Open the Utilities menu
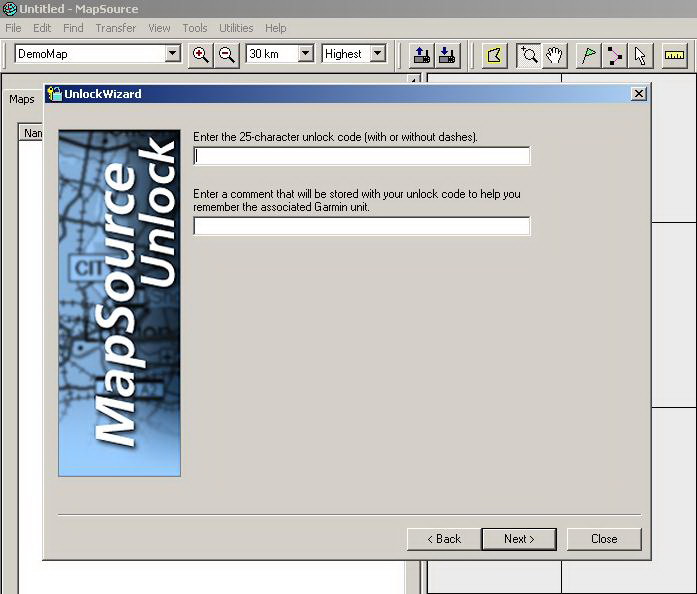Viewport: 697px width, 594px height. coord(236,28)
